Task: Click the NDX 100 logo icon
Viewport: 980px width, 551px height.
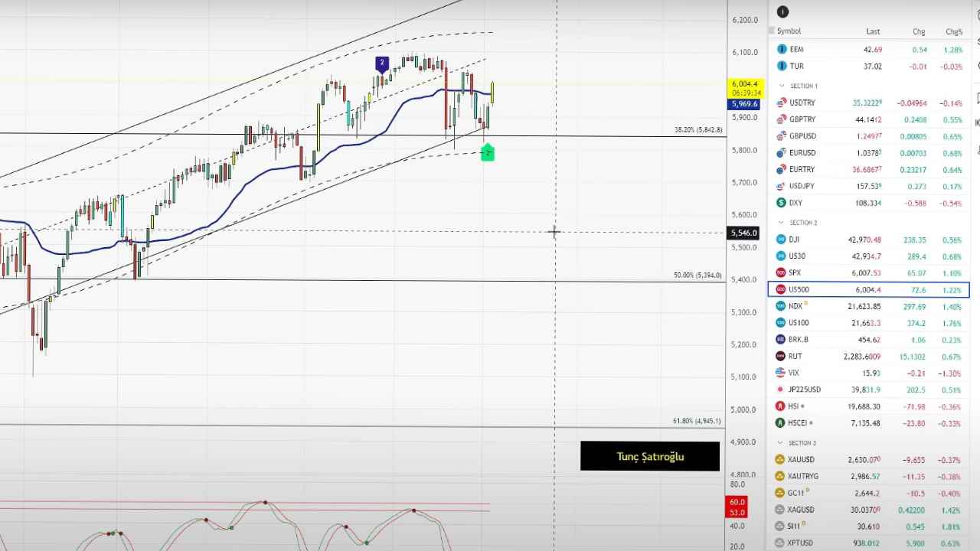Action: (782, 306)
